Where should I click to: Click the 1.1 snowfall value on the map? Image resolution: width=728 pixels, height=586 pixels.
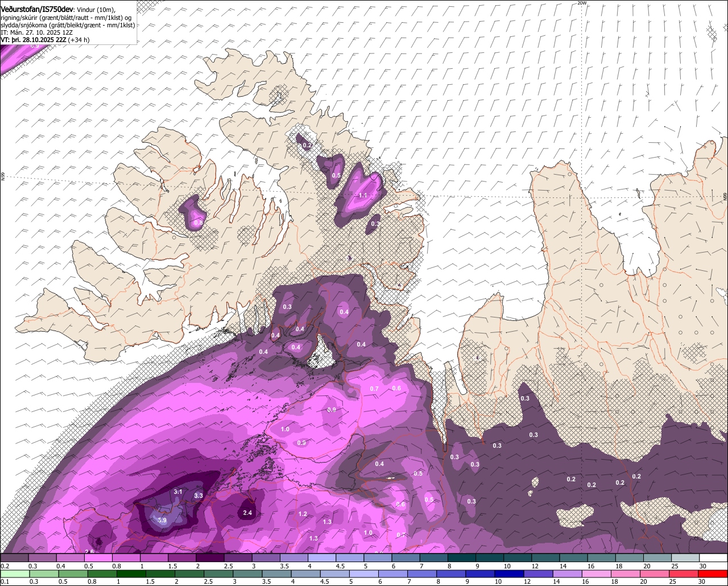click(363, 195)
